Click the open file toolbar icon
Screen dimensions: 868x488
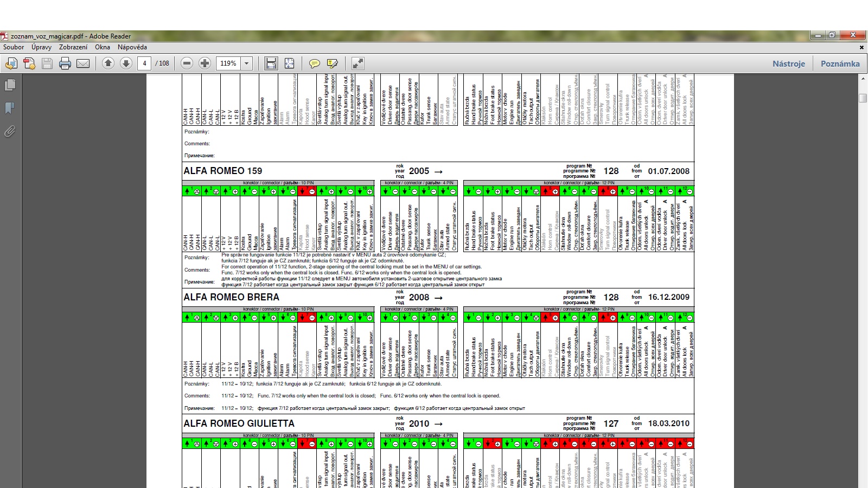point(11,63)
